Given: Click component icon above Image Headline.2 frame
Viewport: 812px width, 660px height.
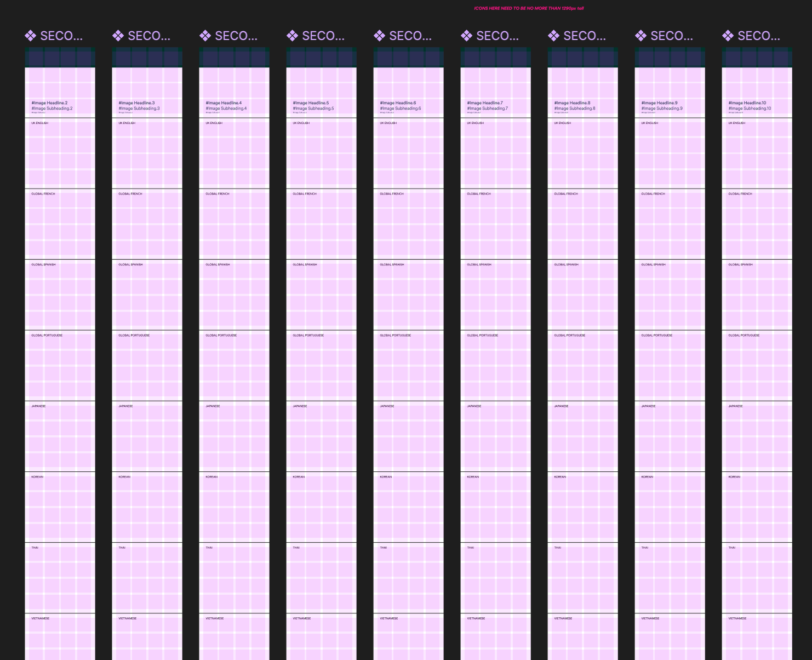Looking at the screenshot, I should (31, 36).
